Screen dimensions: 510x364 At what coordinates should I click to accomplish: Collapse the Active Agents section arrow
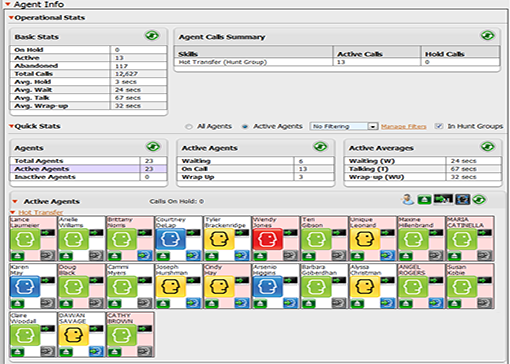tap(15, 201)
